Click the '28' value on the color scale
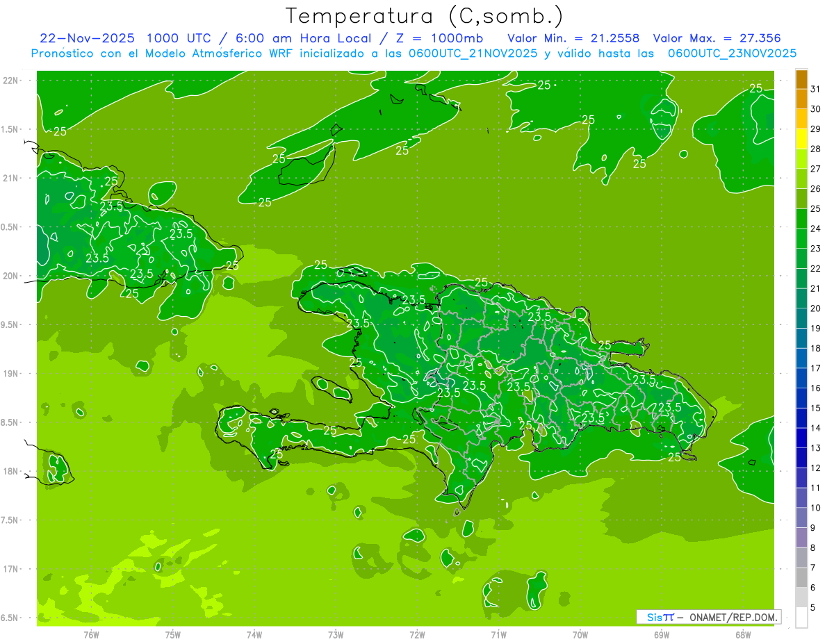Viewport: 834px width, 644px height. pyautogui.click(x=816, y=149)
